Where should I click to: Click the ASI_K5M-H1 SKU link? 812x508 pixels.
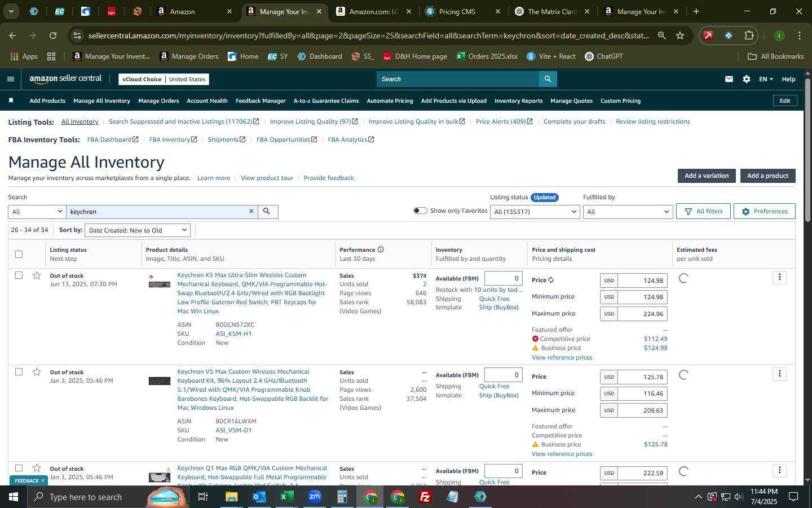[233, 334]
